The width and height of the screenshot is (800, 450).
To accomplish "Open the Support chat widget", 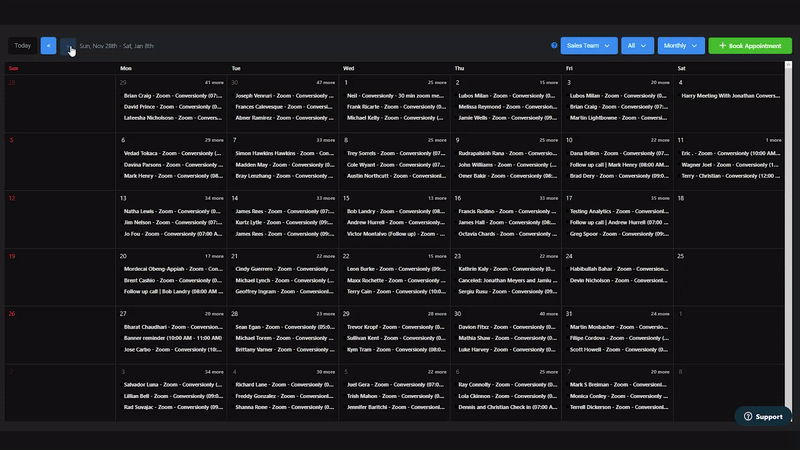I will tap(763, 416).
